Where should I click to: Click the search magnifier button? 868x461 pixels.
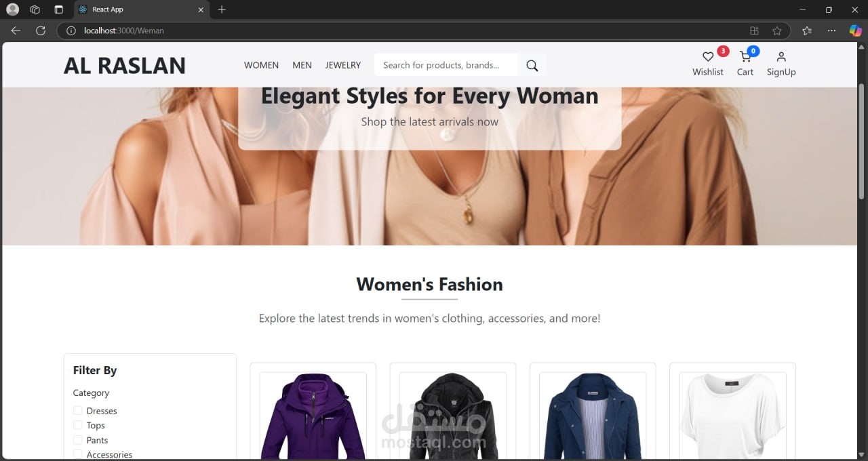[532, 65]
